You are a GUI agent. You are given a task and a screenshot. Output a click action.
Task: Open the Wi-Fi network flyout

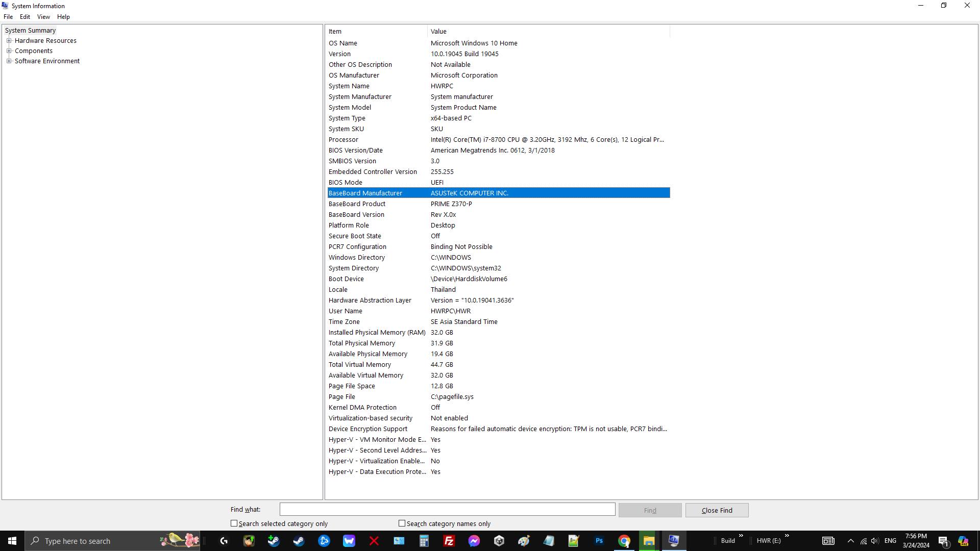pos(863,541)
